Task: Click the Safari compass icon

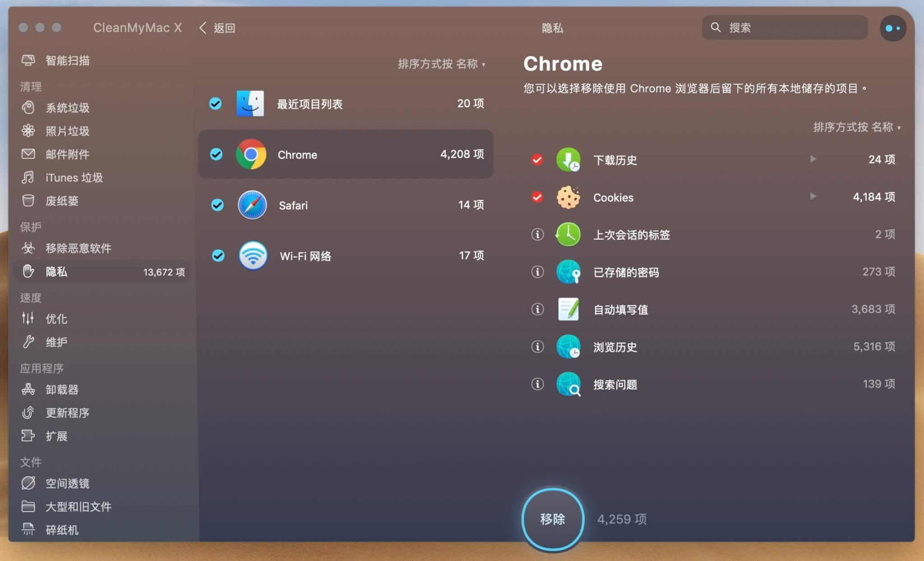Action: 252,205
